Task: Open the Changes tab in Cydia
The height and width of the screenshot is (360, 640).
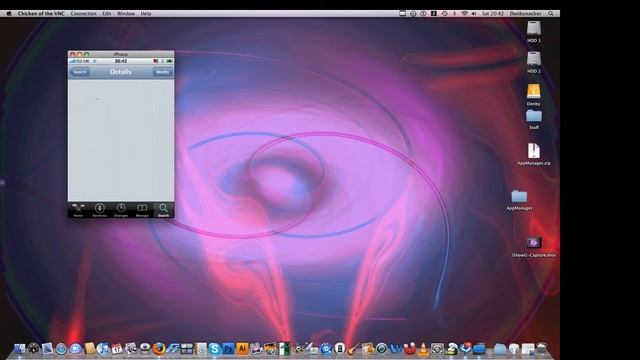Action: pyautogui.click(x=121, y=210)
